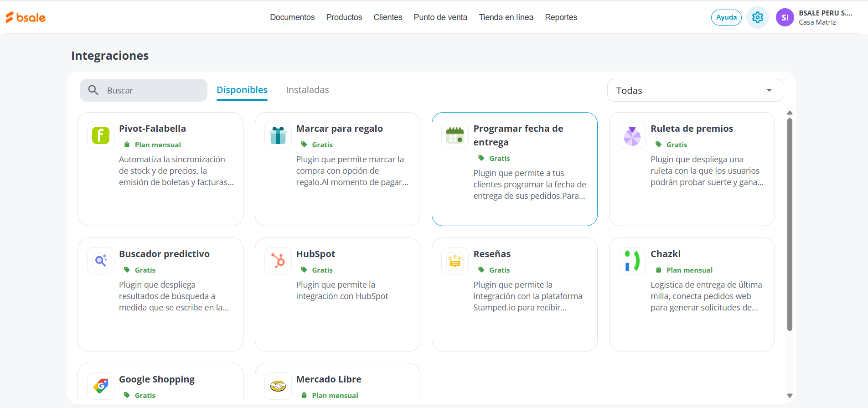Image resolution: width=868 pixels, height=408 pixels.
Task: Click the SI user avatar
Action: (x=785, y=17)
